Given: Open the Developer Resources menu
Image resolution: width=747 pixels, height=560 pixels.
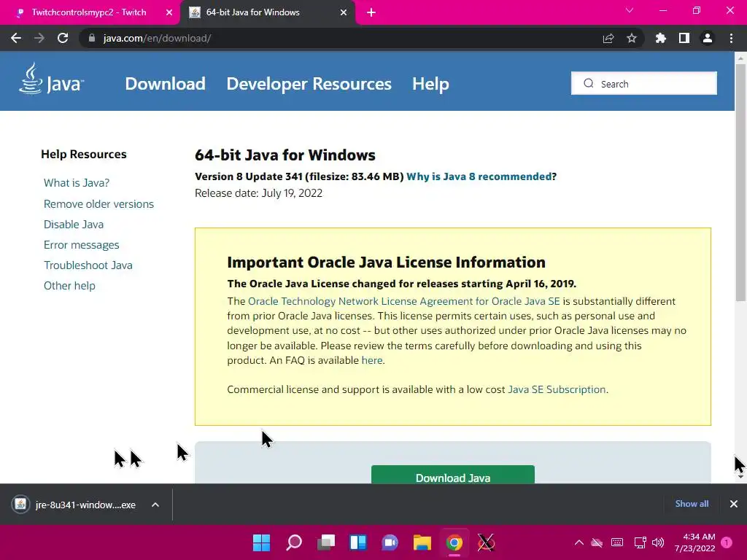Looking at the screenshot, I should (309, 84).
